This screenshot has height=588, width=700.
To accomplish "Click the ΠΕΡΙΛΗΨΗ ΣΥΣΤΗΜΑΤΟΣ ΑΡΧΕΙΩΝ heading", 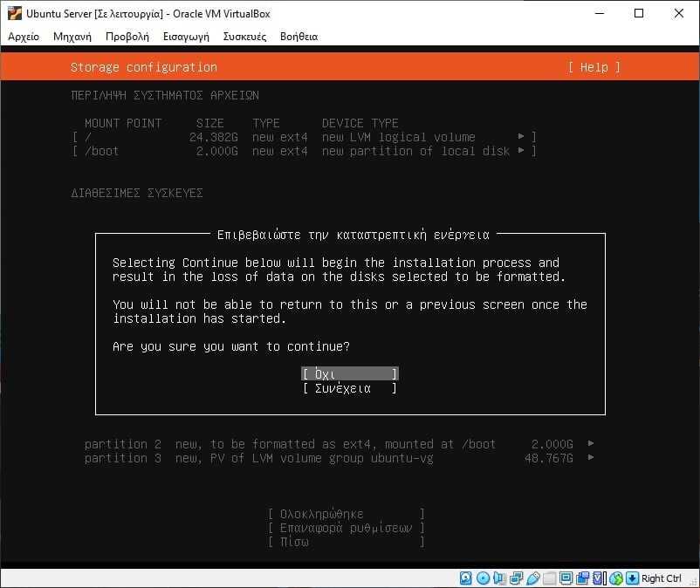I will 165,95.
